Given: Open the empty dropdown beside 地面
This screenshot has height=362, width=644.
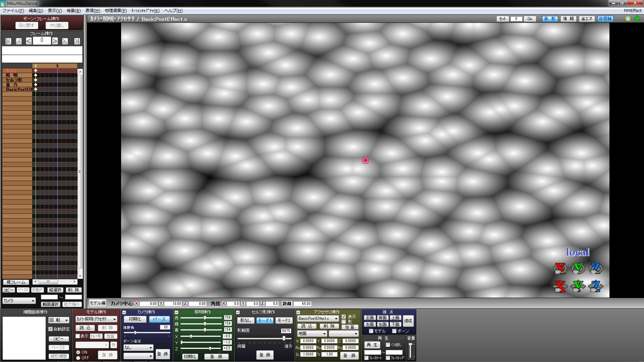Looking at the screenshot, I should coord(344,334).
